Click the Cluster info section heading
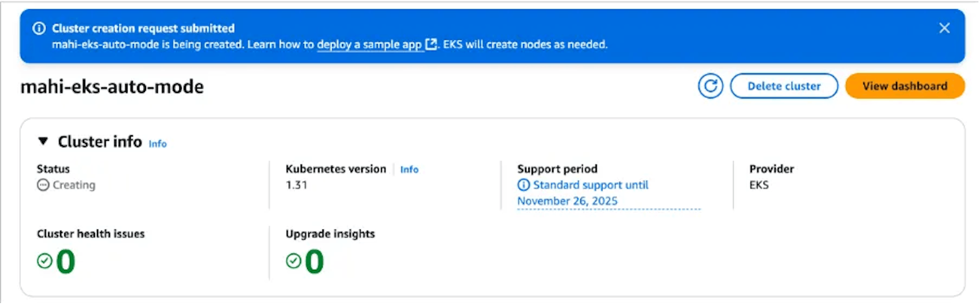This screenshot has width=980, height=304. (100, 142)
